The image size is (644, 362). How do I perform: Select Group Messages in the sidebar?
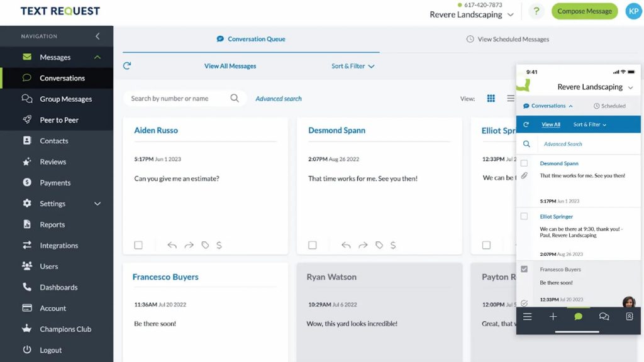tap(65, 99)
